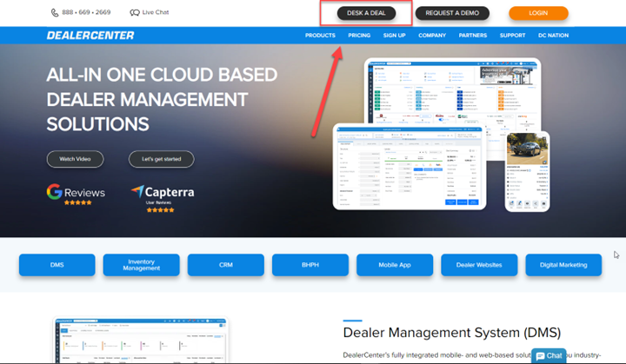
Task: Open the PRODUCTS menu
Action: point(320,36)
